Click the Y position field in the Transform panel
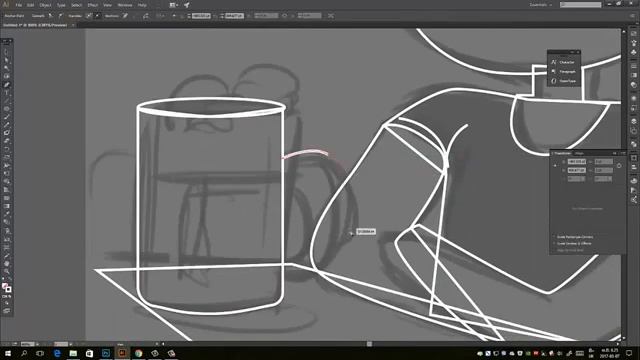 577,170
